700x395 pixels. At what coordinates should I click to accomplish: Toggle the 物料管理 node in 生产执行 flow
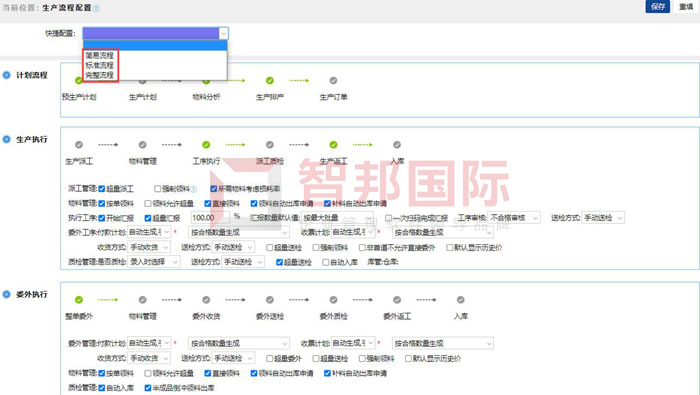142,145
